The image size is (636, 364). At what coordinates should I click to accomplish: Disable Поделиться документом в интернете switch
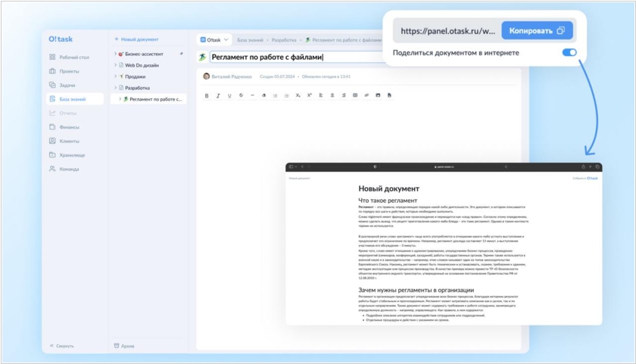point(569,52)
